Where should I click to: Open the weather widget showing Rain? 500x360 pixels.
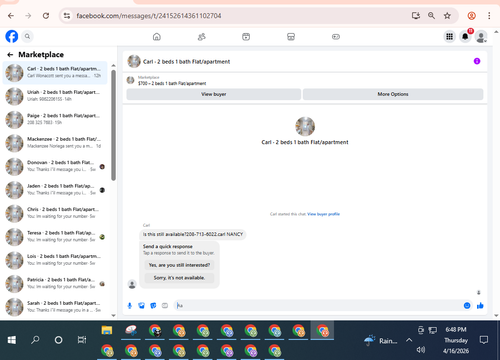pos(381,340)
